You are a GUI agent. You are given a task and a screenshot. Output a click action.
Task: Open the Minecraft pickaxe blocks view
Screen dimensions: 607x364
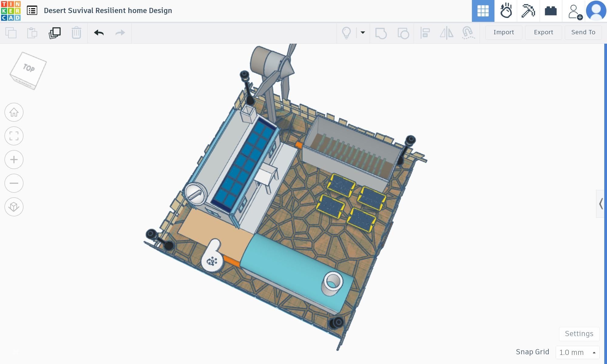[528, 11]
